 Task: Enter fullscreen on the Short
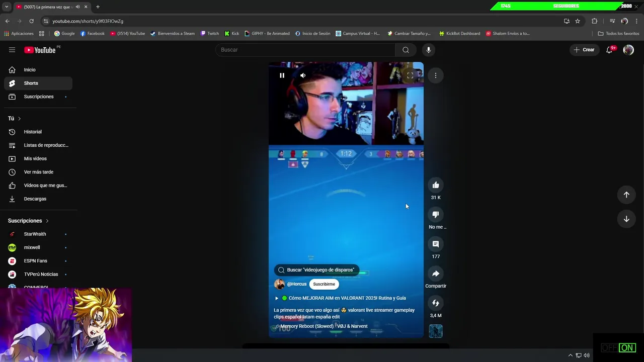pyautogui.click(x=410, y=75)
